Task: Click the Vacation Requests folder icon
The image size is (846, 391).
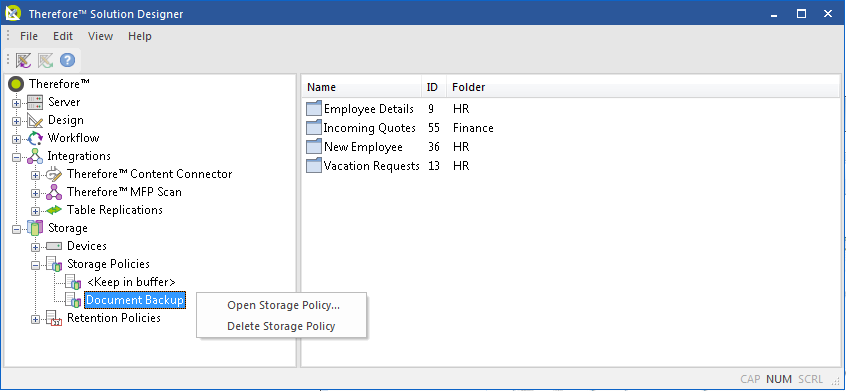Action: (x=314, y=166)
